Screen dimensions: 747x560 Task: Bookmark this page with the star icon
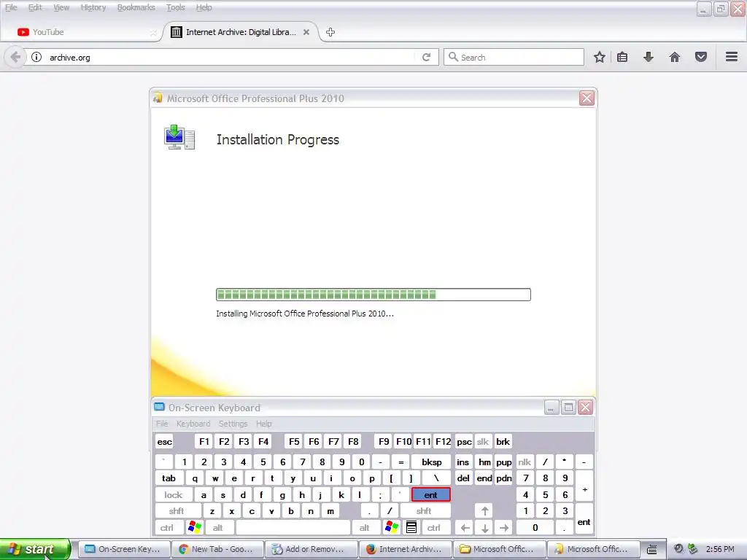pos(600,57)
